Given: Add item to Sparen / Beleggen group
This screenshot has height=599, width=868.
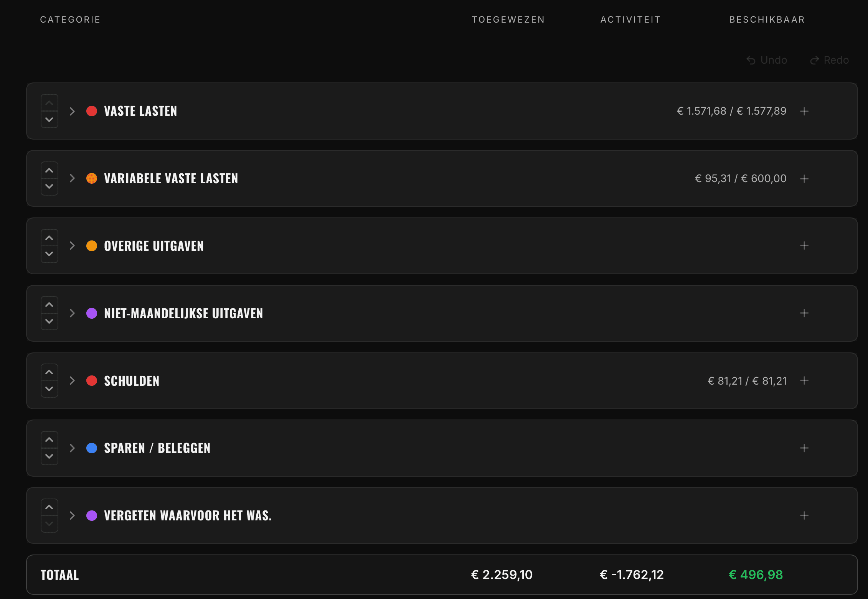Looking at the screenshot, I should tap(804, 448).
